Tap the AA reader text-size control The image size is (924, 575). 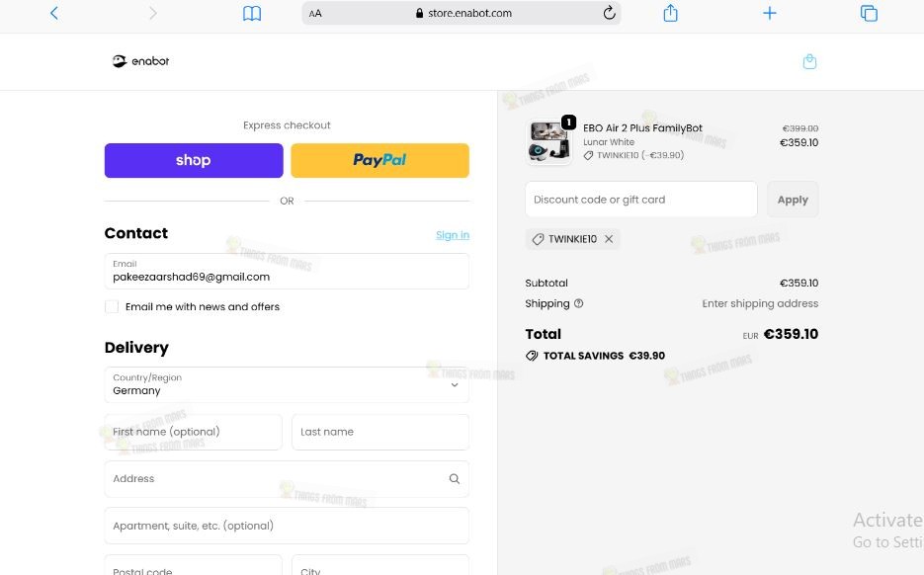coord(315,13)
